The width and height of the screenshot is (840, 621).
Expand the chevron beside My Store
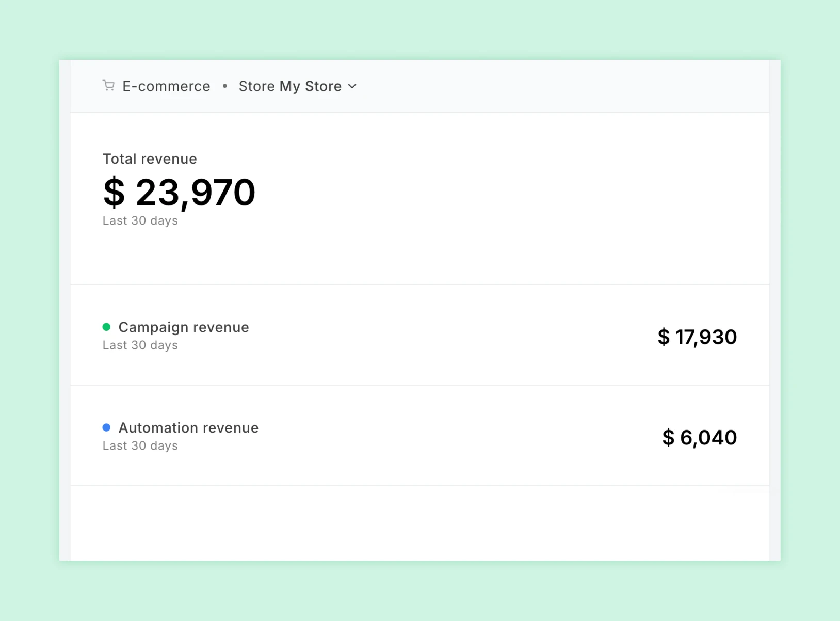click(352, 86)
